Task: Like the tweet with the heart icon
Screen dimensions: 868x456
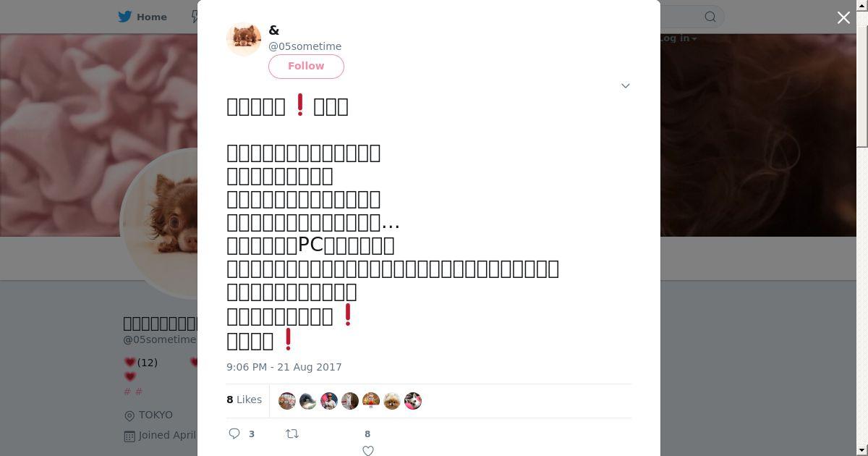Action: tap(367, 450)
